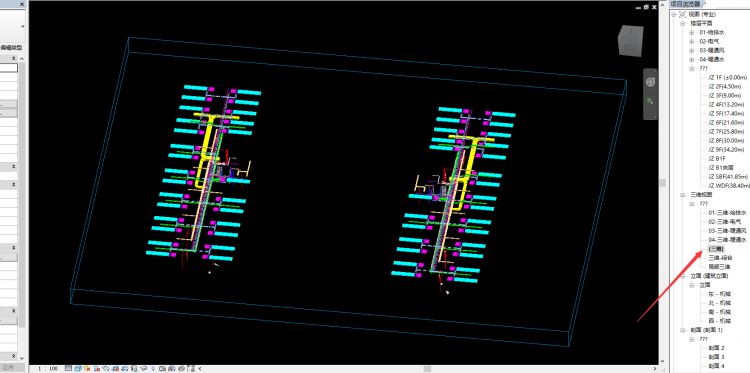Restore down the 3D view window
This screenshot has width=750, height=373.
click(646, 7)
